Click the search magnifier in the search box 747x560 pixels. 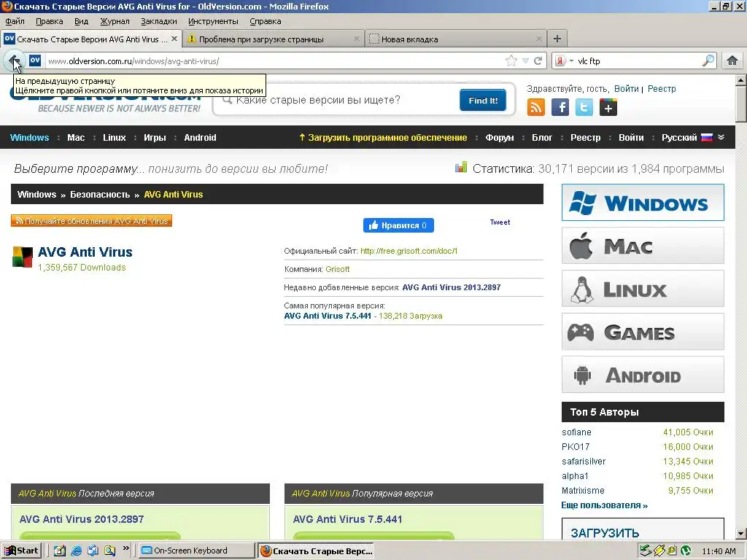tap(708, 61)
